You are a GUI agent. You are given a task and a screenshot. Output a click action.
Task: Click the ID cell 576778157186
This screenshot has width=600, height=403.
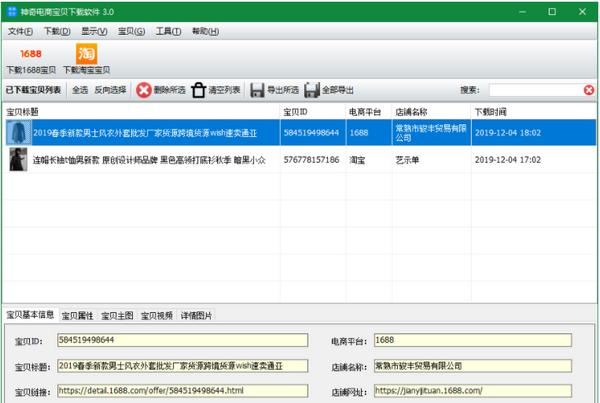tap(311, 160)
